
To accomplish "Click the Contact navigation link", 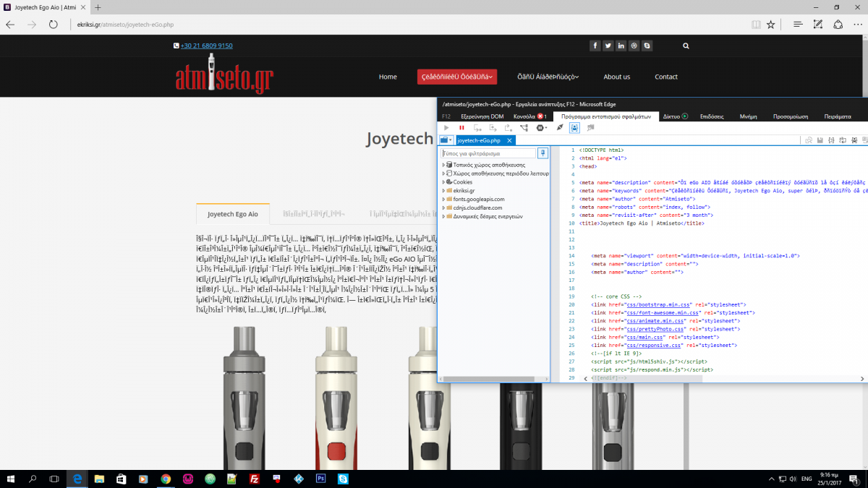I will point(666,77).
